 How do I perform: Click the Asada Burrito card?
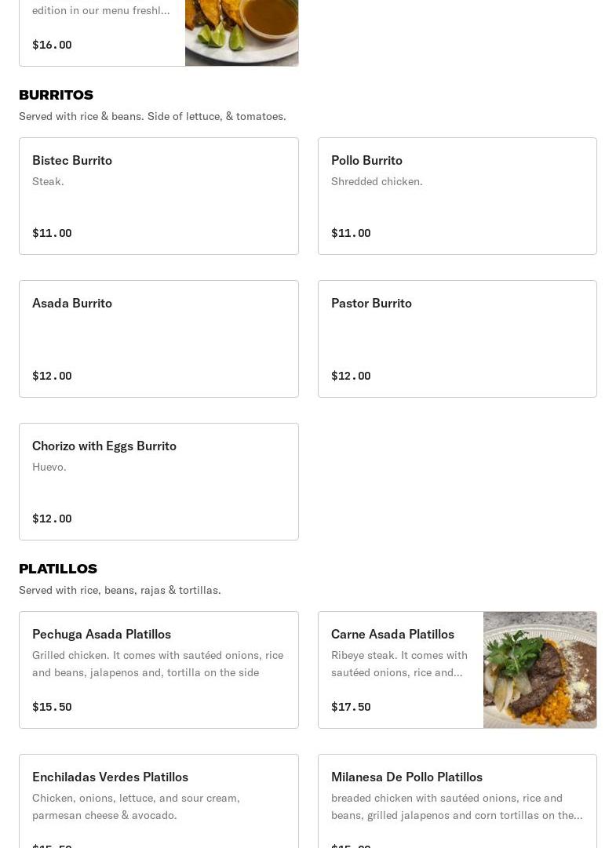point(159,339)
